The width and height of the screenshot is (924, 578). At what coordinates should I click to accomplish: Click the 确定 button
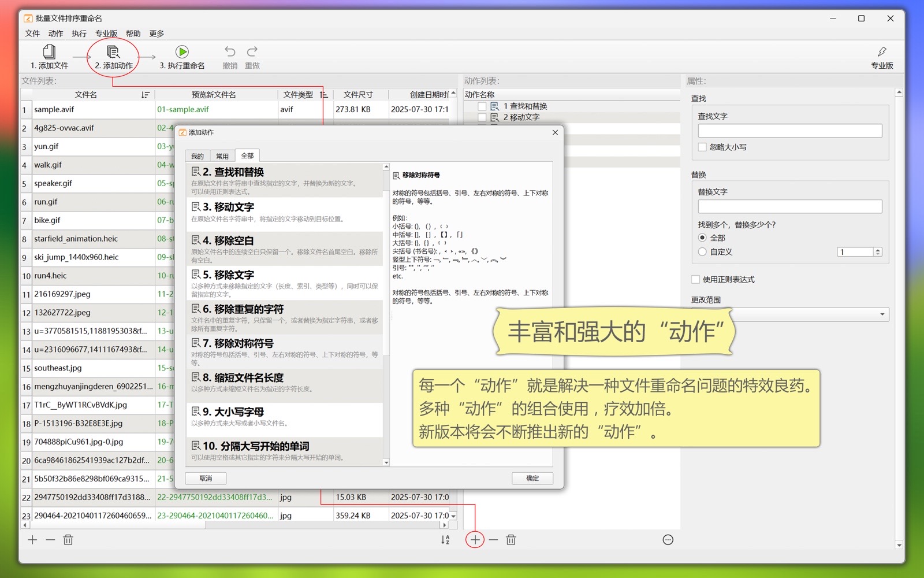coord(532,479)
